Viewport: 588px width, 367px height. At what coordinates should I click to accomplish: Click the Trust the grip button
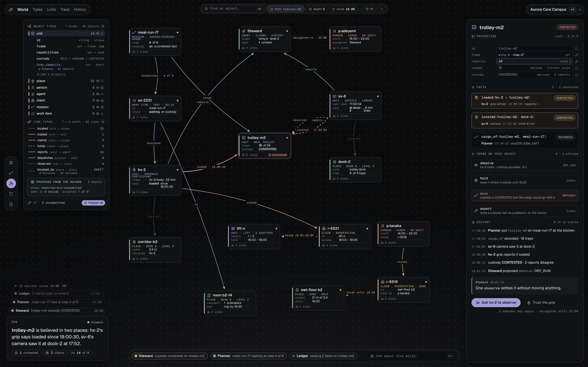[541, 302]
